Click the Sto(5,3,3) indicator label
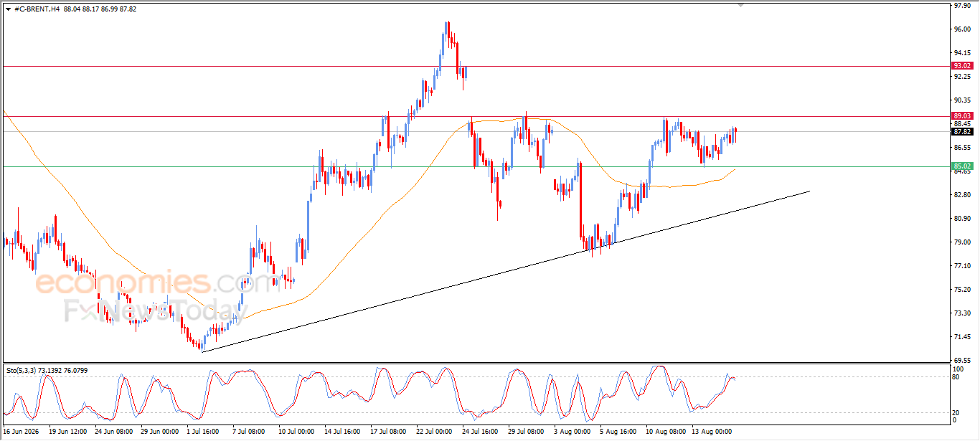Screen dimensions: 980x441 click(x=23, y=370)
